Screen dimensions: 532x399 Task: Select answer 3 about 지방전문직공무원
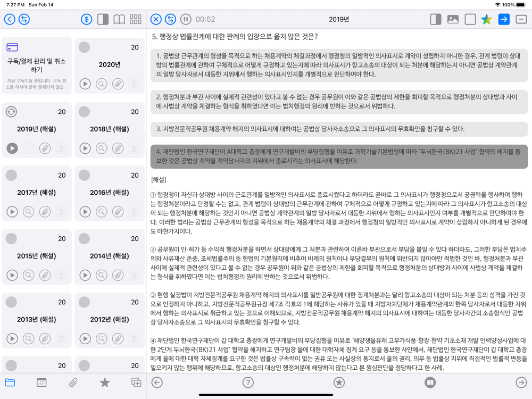[339, 129]
